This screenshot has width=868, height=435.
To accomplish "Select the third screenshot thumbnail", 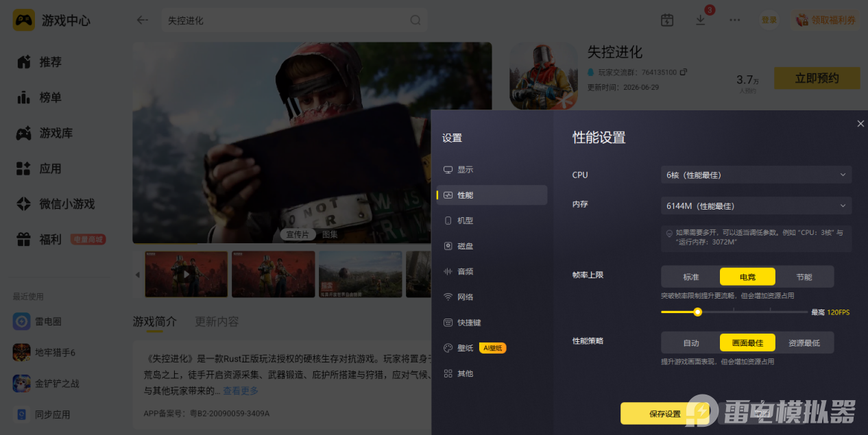I will pos(361,274).
